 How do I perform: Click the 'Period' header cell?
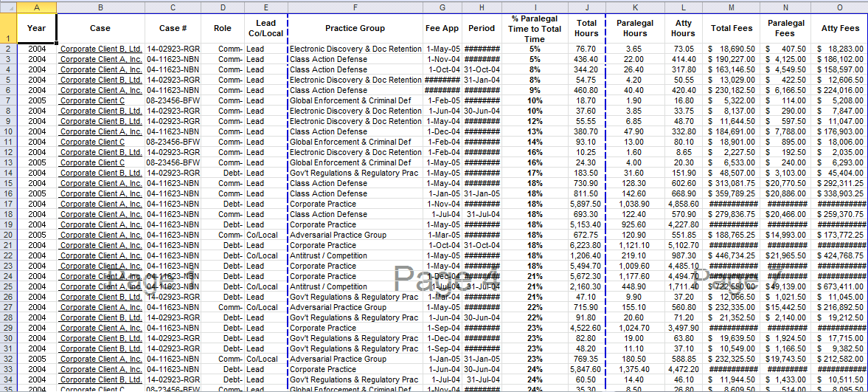(x=482, y=28)
